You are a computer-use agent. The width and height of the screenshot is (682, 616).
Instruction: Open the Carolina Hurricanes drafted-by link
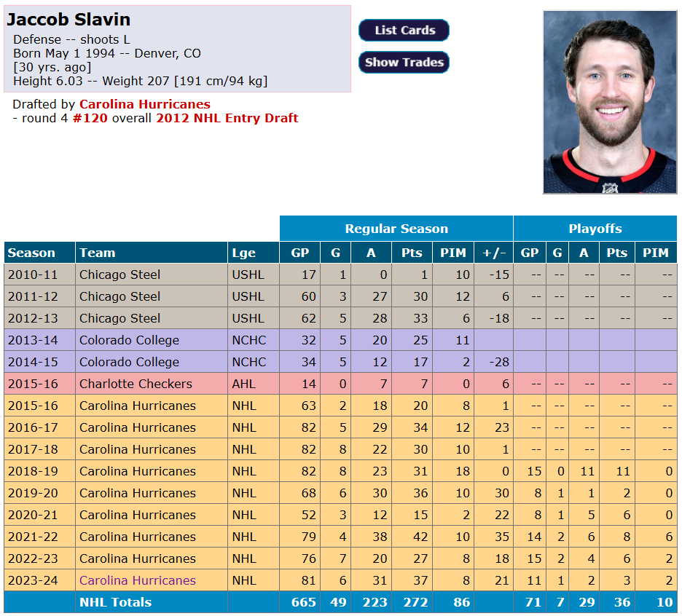(x=145, y=104)
